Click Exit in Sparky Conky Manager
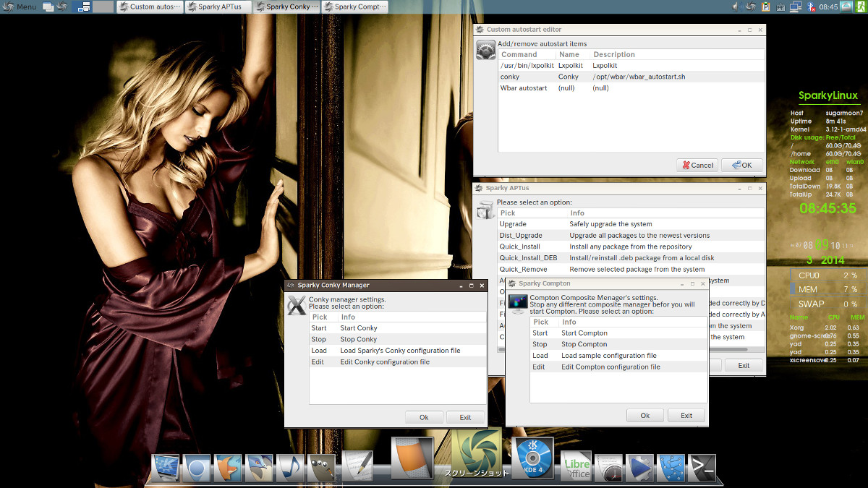 click(x=465, y=417)
